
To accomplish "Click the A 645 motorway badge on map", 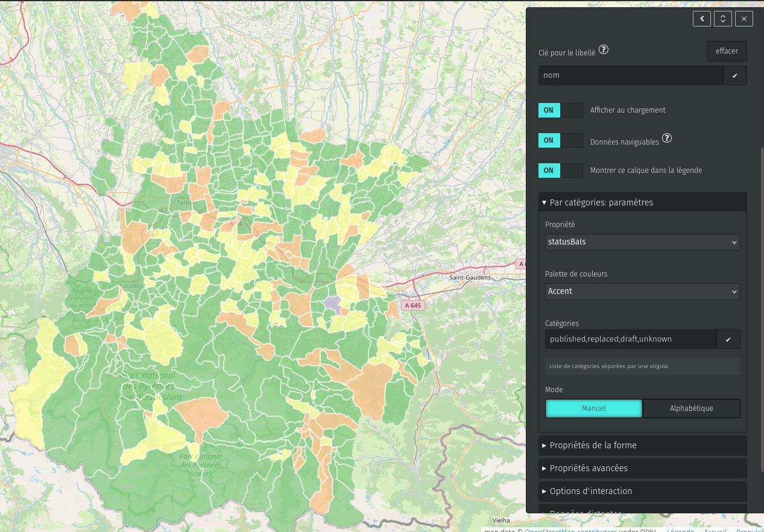I will click(413, 305).
